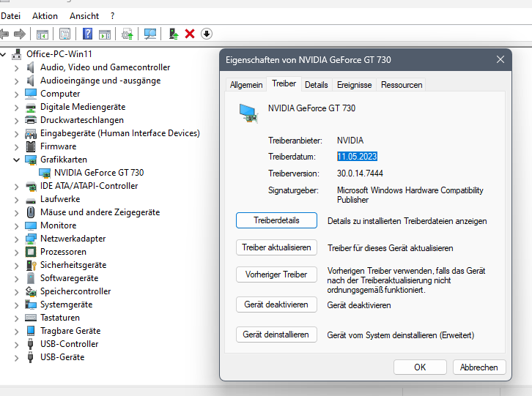Click the Prozessoren CPU icon
This screenshot has width=532, height=396.
point(31,252)
